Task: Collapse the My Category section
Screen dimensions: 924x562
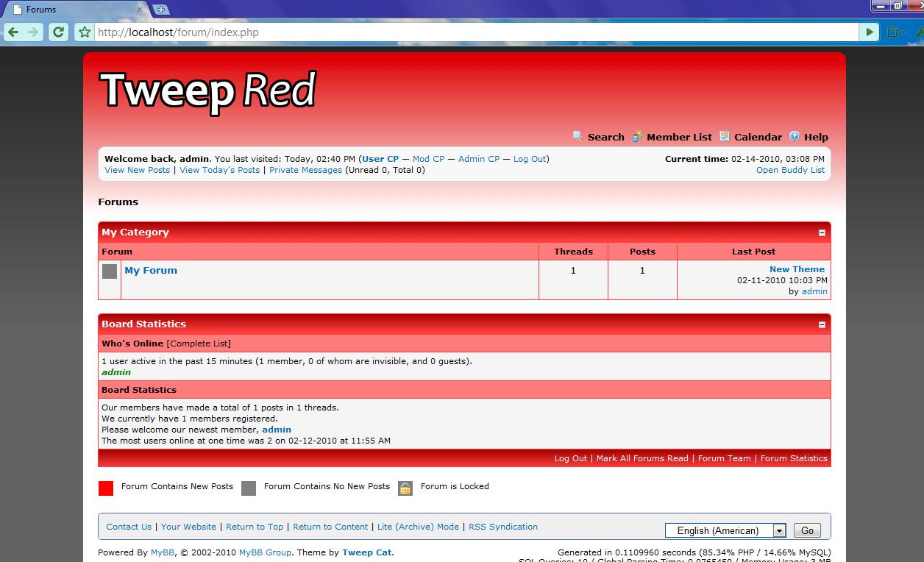Action: tap(822, 232)
